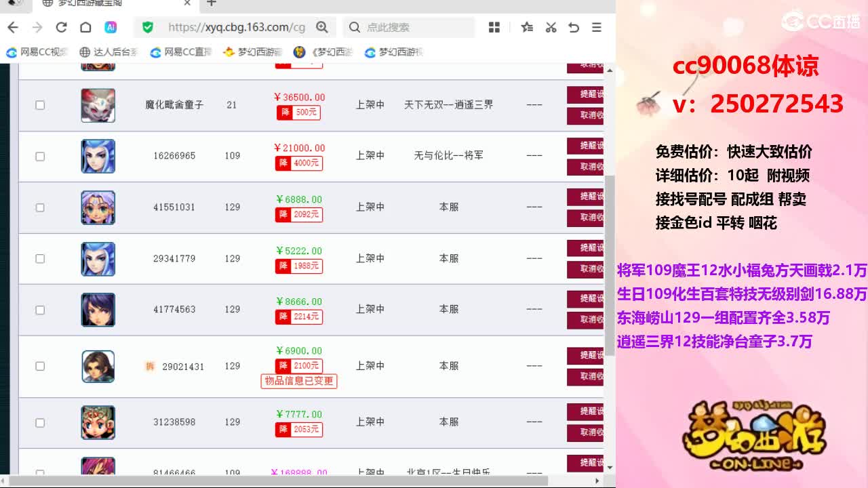
Task: Click the undo restore-tab arrow icon
Action: click(x=574, y=27)
